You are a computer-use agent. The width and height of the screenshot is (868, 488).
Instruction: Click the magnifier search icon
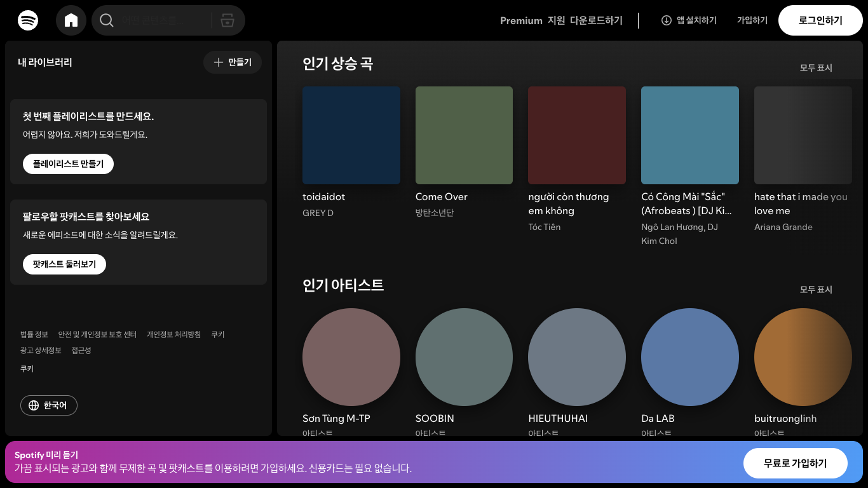pyautogui.click(x=107, y=20)
